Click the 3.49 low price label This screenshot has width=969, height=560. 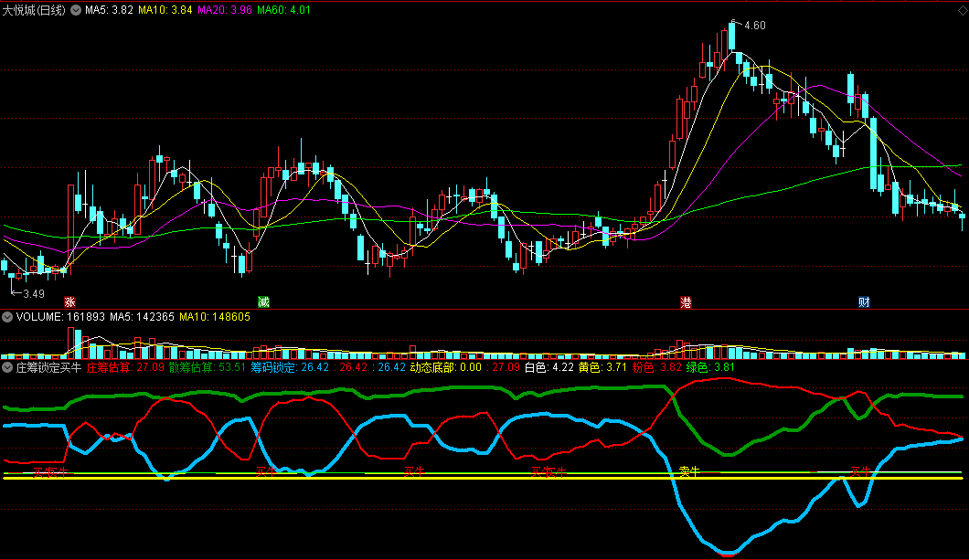[34, 294]
